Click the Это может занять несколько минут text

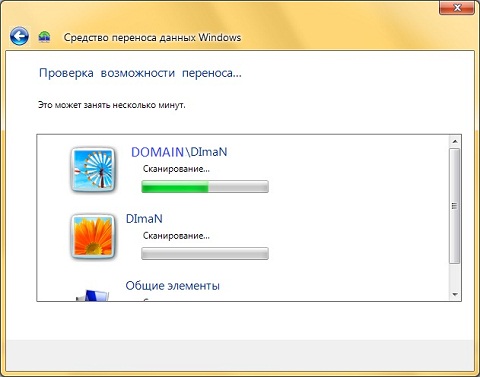pos(112,105)
